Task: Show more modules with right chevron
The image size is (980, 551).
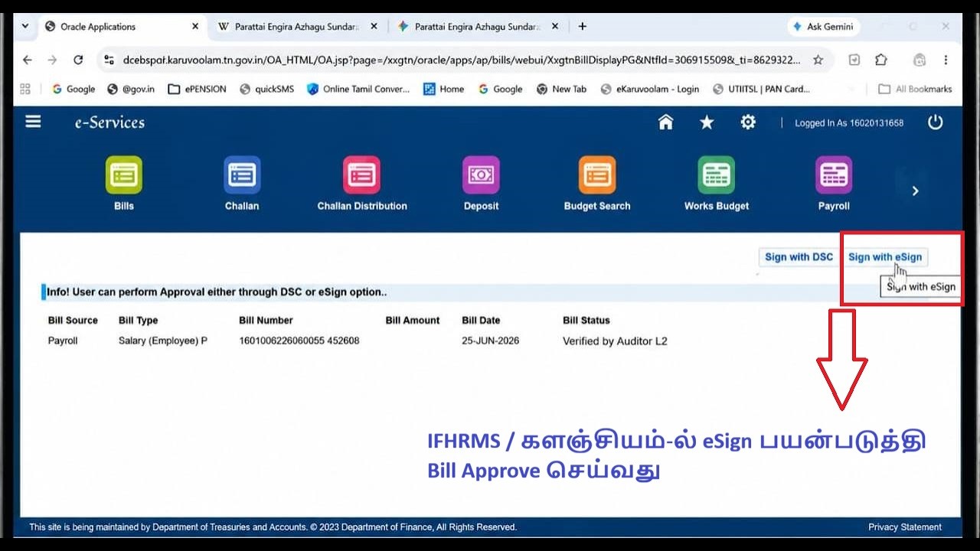Action: point(915,191)
